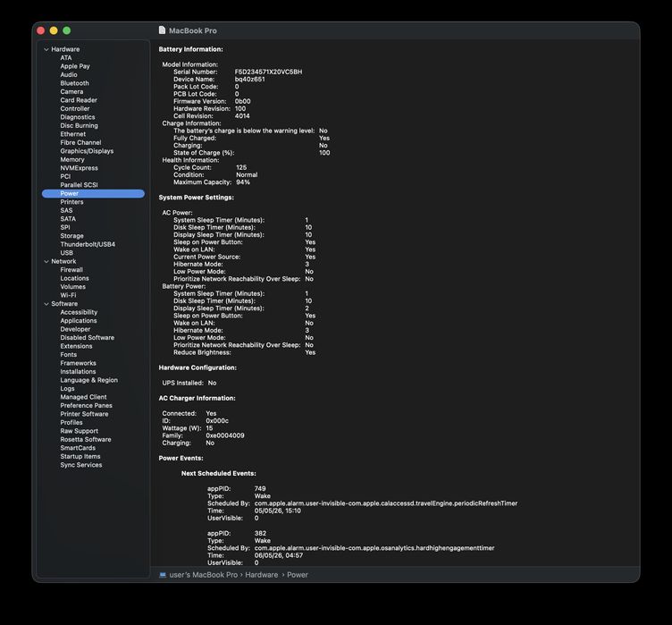Open the Camera hardware entry

pyautogui.click(x=71, y=91)
